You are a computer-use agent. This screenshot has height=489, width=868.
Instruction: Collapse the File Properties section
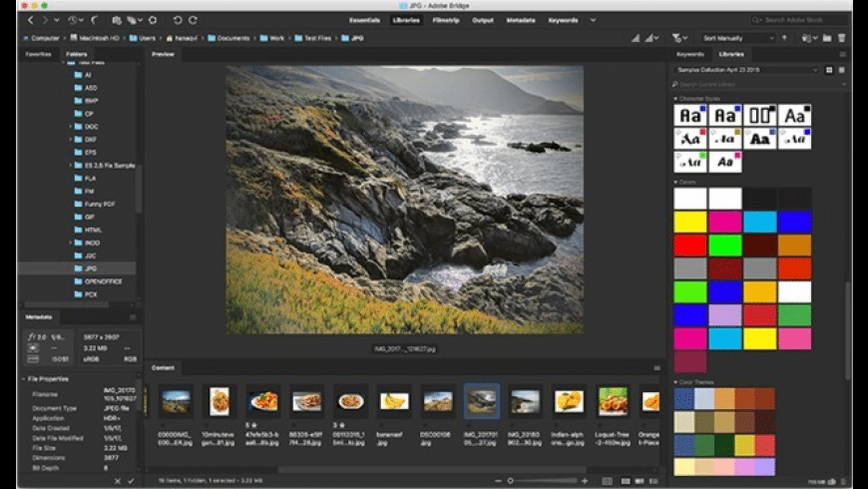(24, 379)
